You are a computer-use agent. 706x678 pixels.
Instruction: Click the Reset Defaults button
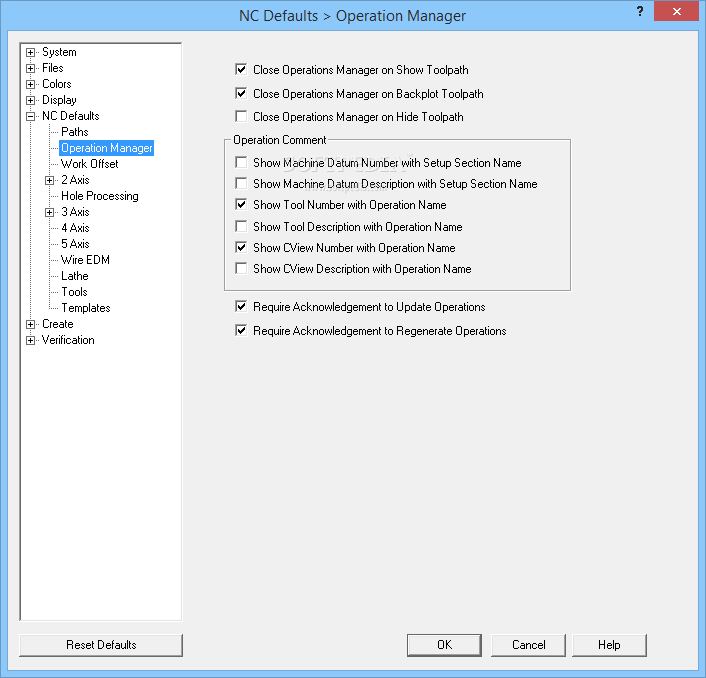coord(101,645)
